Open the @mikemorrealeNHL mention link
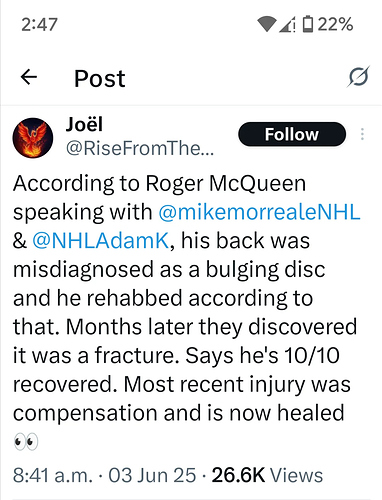Image resolution: width=382 pixels, height=500 pixels. (x=259, y=212)
